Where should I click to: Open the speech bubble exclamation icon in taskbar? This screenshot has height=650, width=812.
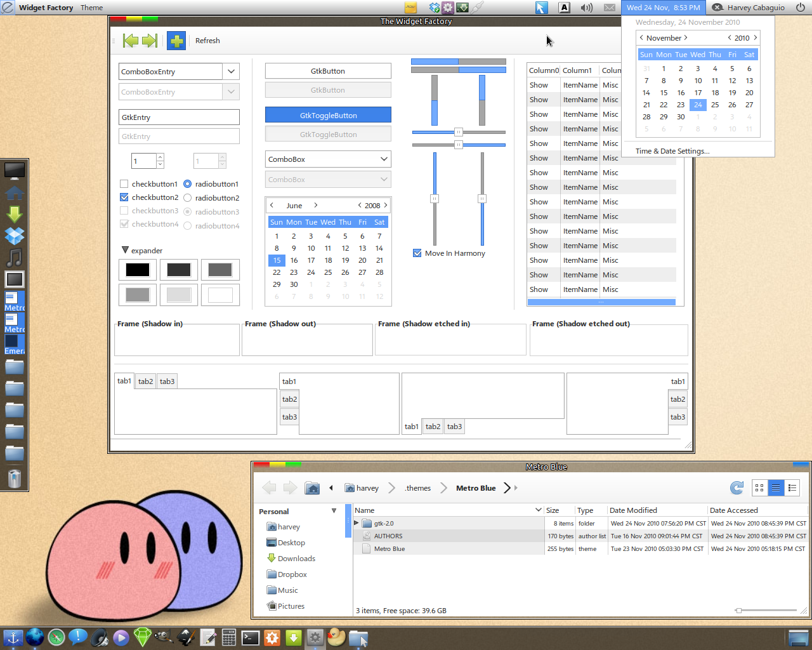point(78,637)
